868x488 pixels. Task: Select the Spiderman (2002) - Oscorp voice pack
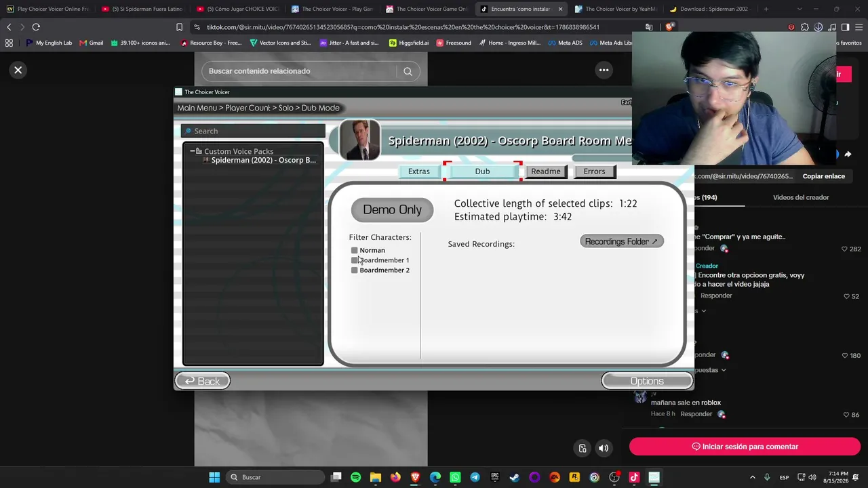pyautogui.click(x=263, y=161)
